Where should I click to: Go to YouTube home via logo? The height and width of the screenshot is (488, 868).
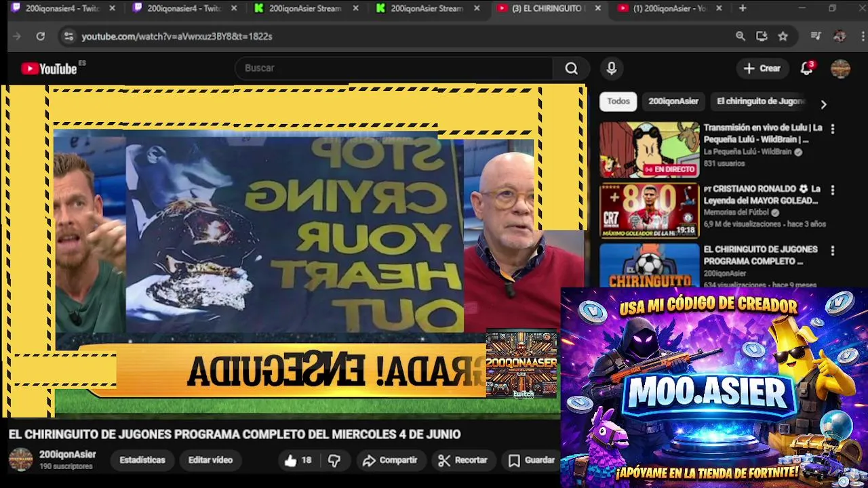(49, 68)
